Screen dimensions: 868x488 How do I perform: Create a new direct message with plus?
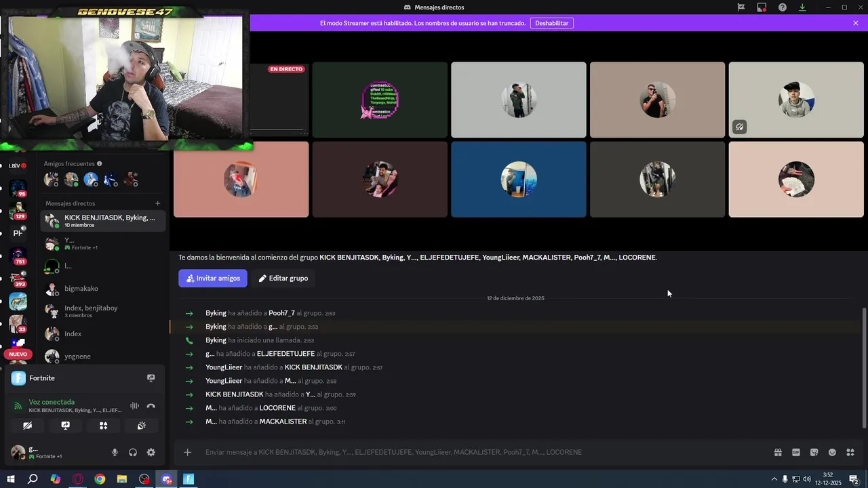pyautogui.click(x=157, y=203)
